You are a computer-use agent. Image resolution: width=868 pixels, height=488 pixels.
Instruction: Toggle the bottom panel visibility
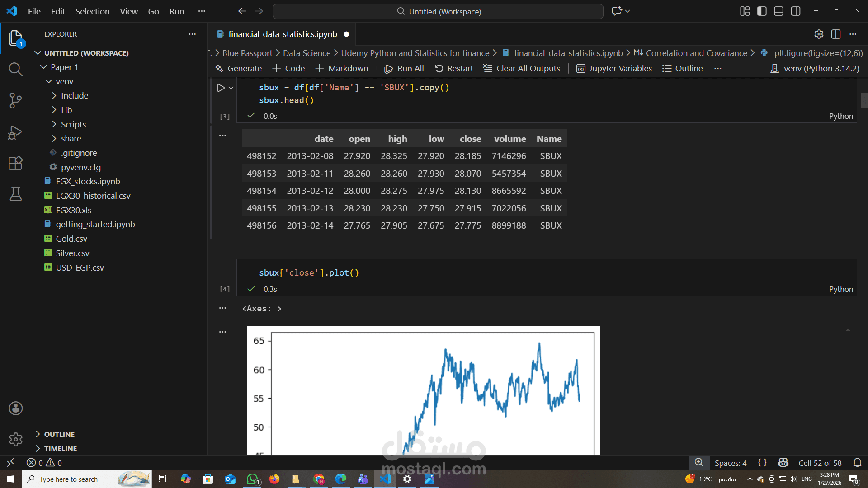point(778,11)
